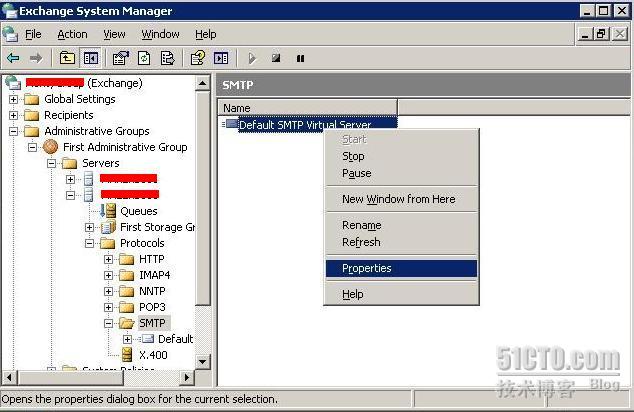
Task: Choose Properties in the context menu
Action: 402,268
